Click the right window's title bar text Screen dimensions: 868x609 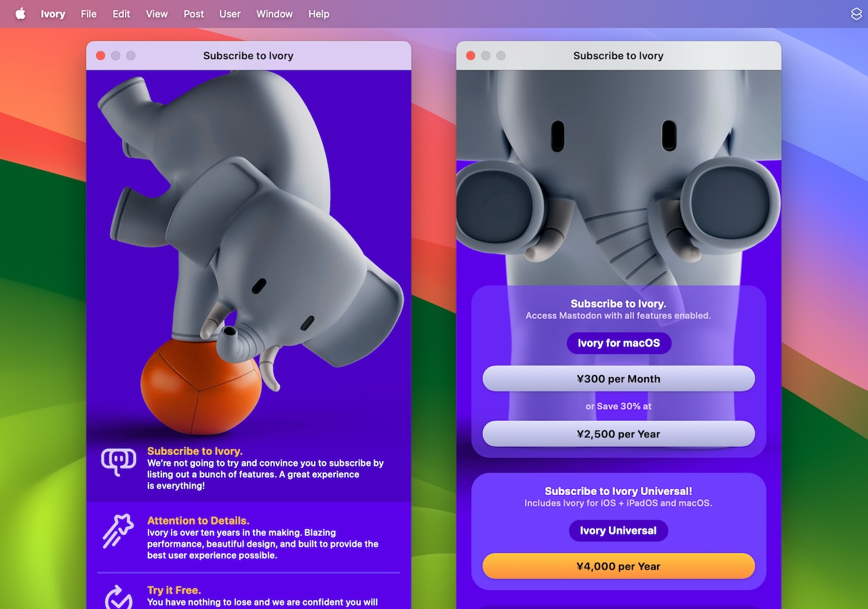[618, 56]
